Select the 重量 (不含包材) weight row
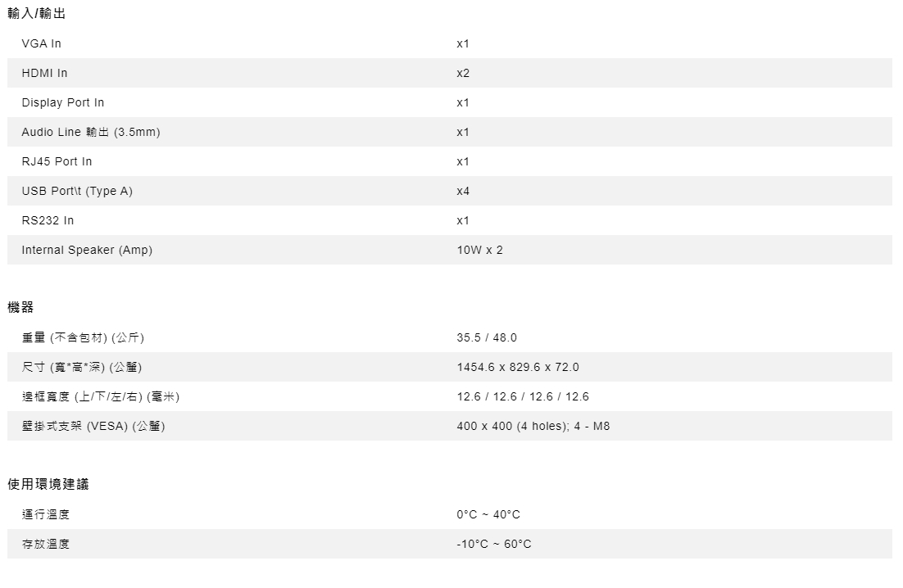 450,337
